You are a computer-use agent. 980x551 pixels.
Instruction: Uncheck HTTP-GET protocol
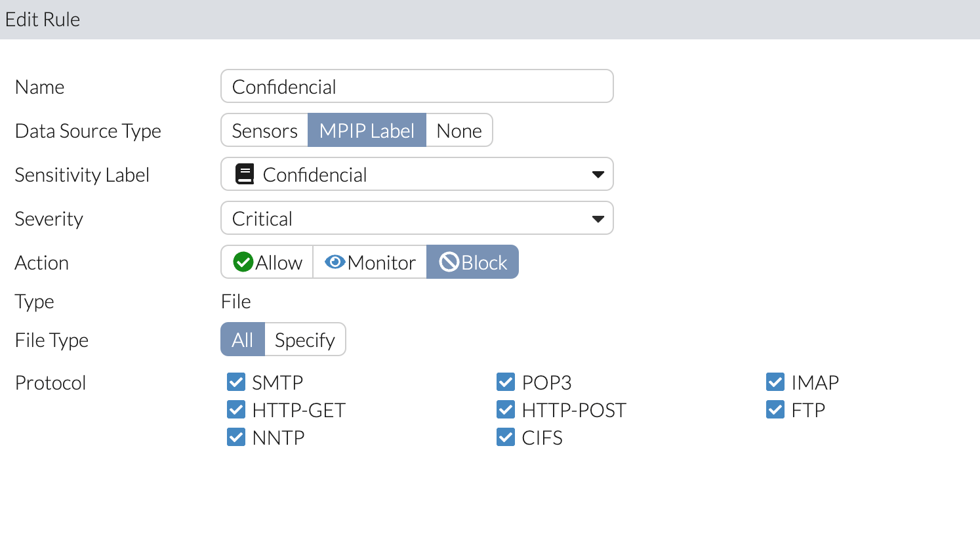tap(236, 409)
